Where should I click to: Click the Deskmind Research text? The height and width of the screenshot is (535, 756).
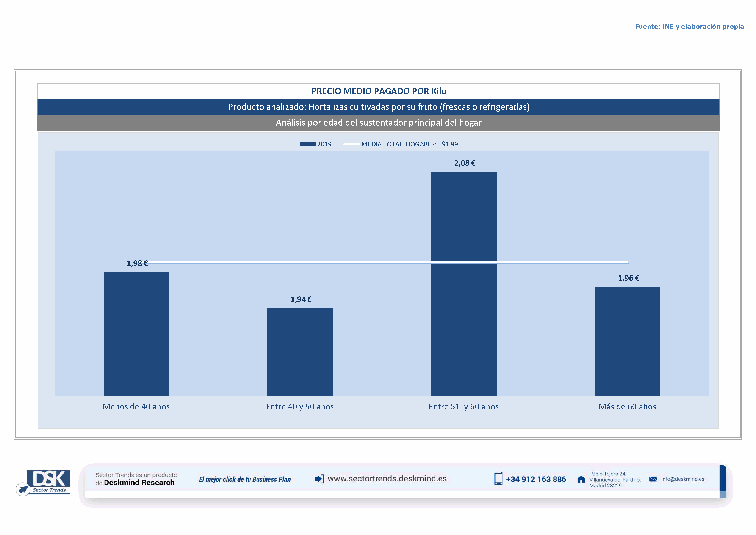pyautogui.click(x=139, y=483)
